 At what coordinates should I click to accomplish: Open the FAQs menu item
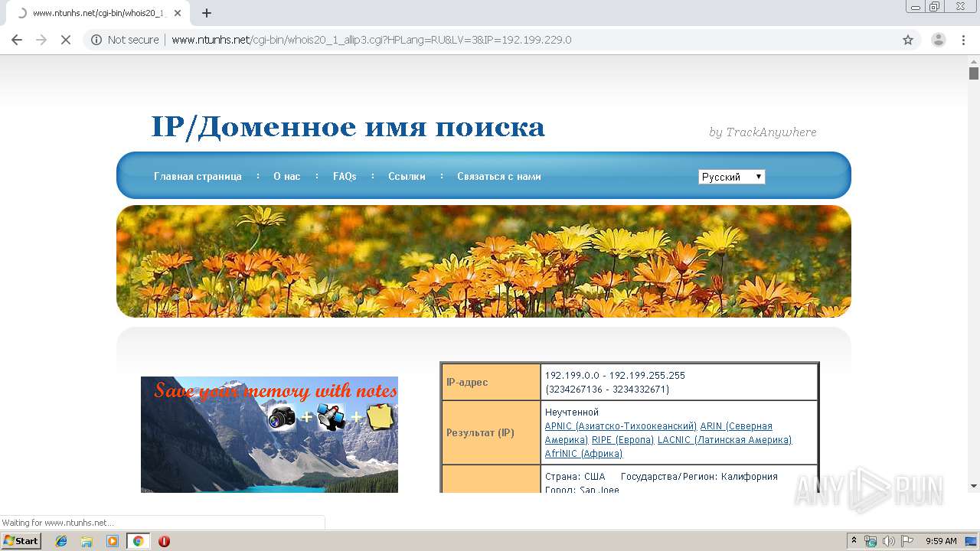click(x=345, y=176)
